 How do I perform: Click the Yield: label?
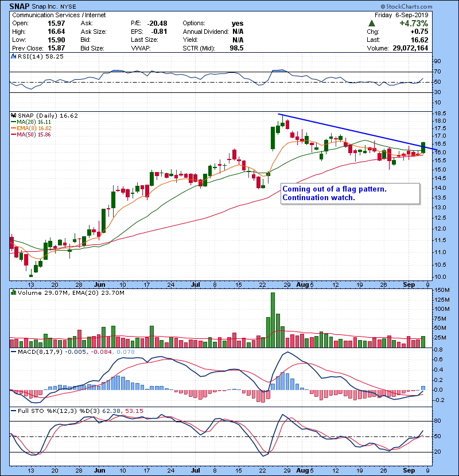pyautogui.click(x=190, y=40)
